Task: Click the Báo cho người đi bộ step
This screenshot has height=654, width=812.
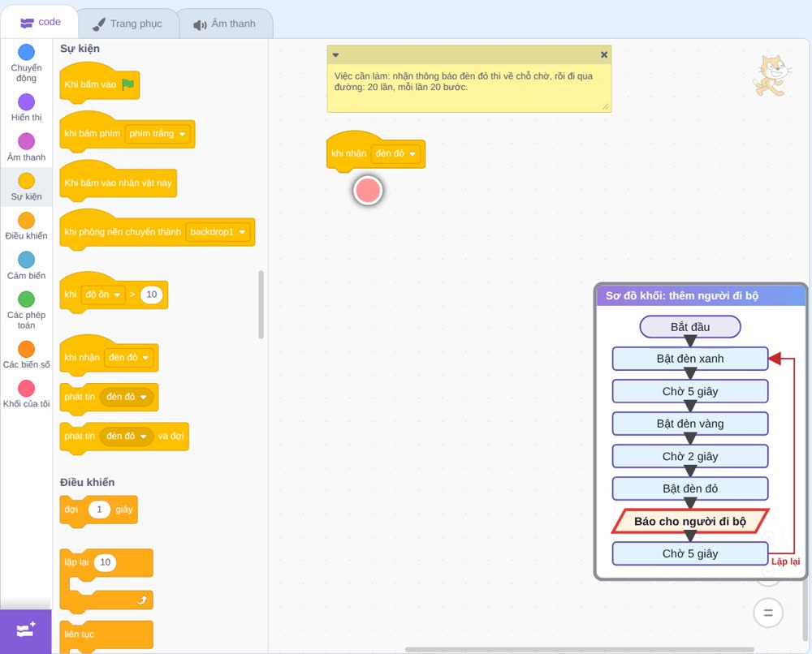Action: (x=689, y=521)
